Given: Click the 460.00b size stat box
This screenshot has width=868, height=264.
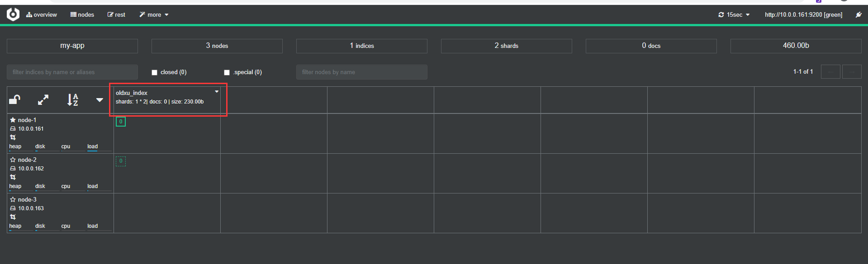Looking at the screenshot, I should pyautogui.click(x=796, y=46).
